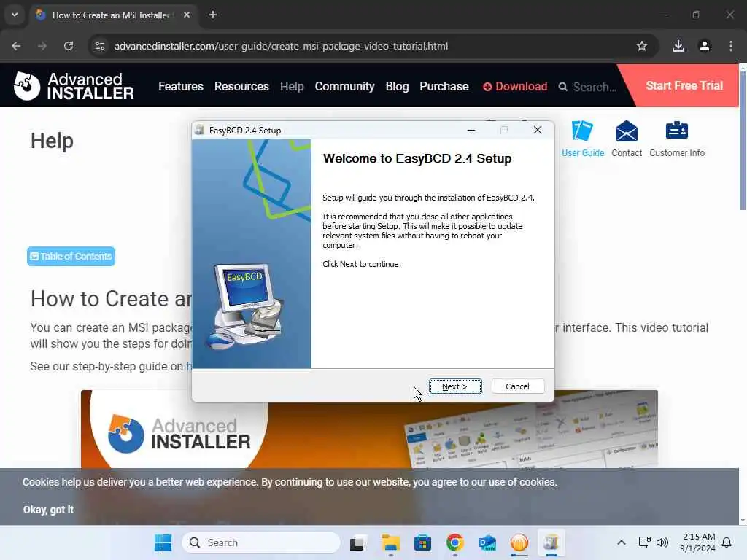Open the Windows Start menu

point(163,542)
